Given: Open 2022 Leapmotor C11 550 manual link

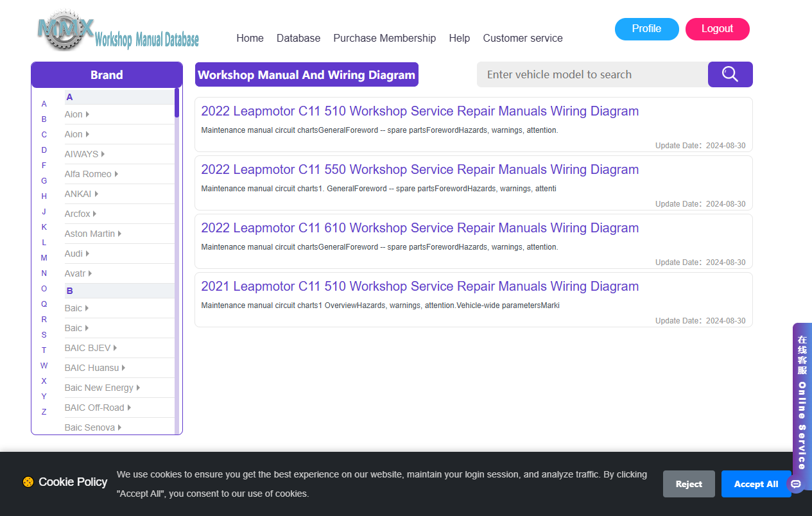Looking at the screenshot, I should coord(420,169).
